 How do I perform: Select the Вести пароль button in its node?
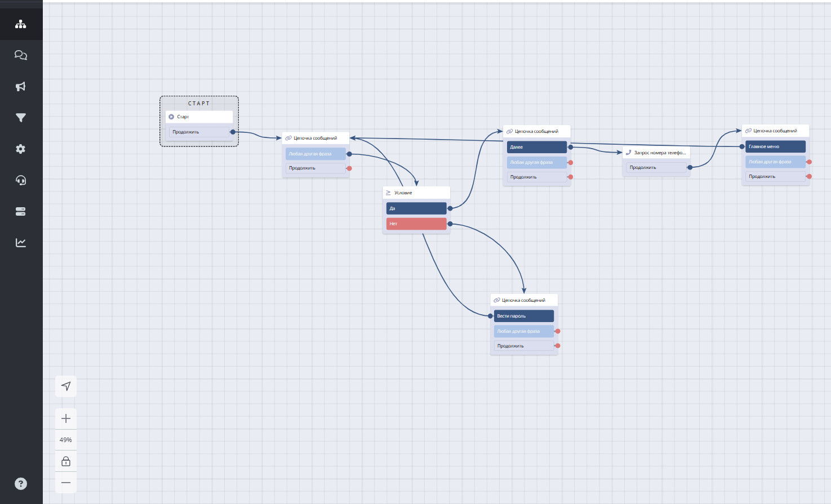[x=524, y=316]
